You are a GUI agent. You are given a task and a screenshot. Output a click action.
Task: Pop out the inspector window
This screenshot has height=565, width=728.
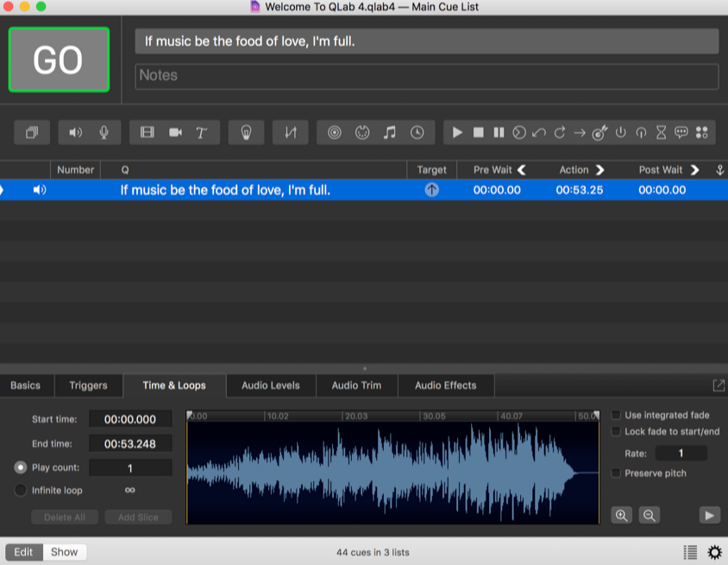click(719, 386)
